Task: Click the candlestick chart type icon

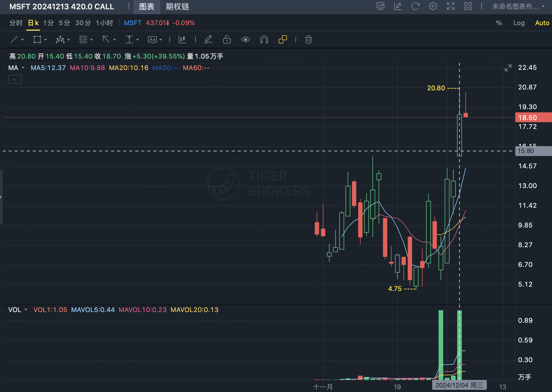Action: pos(182,40)
